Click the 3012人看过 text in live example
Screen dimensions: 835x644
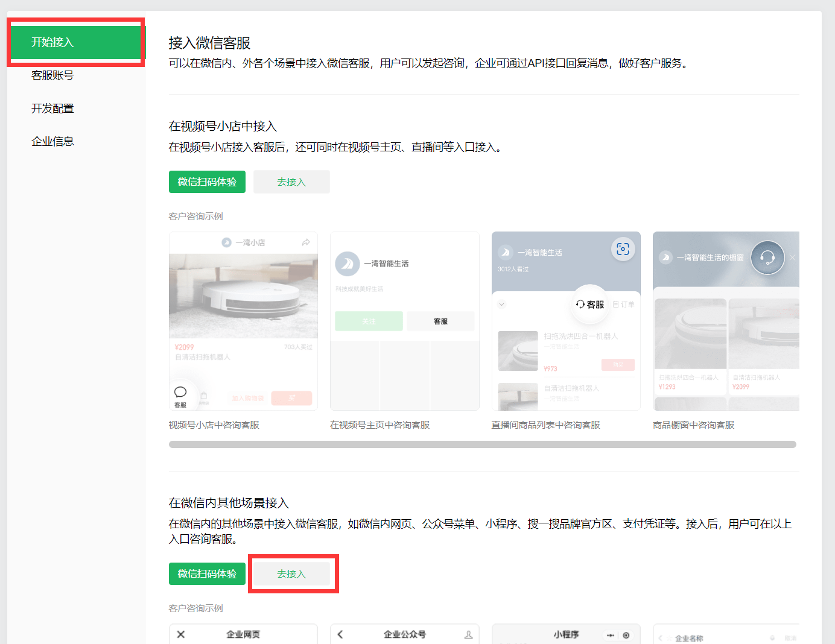point(513,269)
